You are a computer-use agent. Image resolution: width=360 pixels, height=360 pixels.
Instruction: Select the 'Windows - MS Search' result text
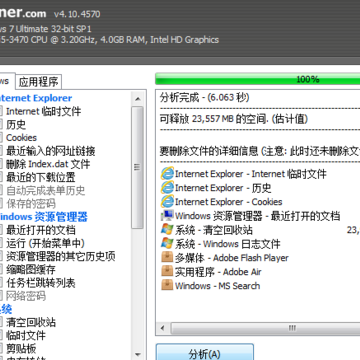click(x=217, y=286)
